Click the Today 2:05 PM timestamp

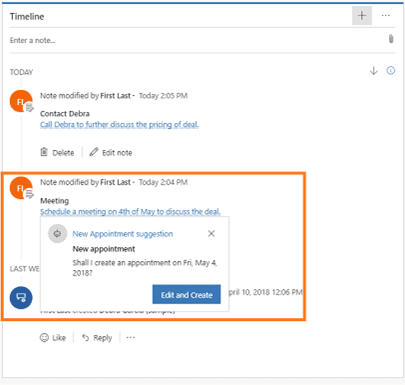pos(163,96)
